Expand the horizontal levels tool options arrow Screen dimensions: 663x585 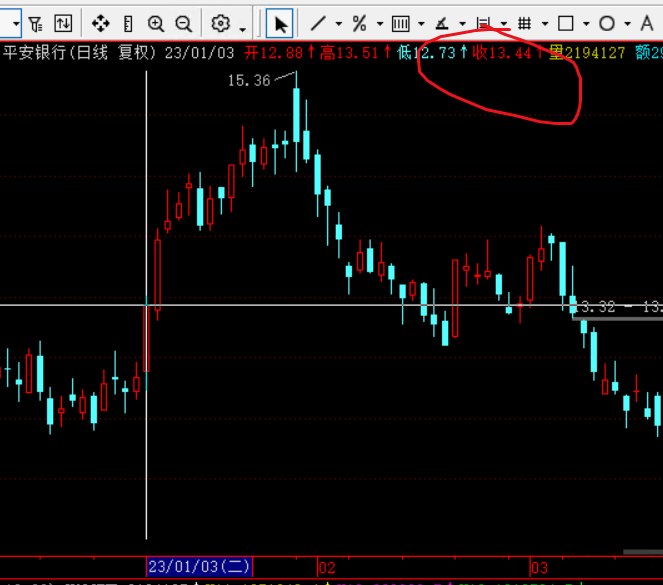click(x=504, y=24)
